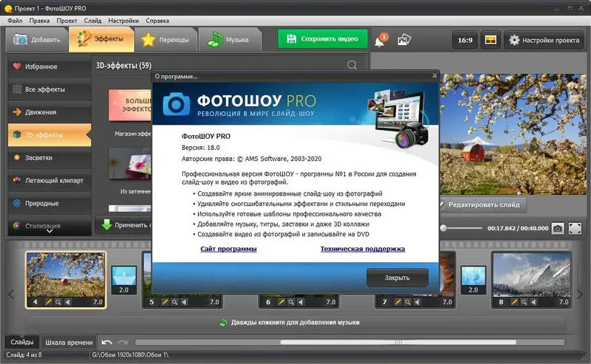The image size is (591, 364).
Task: Click slide 6 magnifier icon
Action: (x=291, y=302)
